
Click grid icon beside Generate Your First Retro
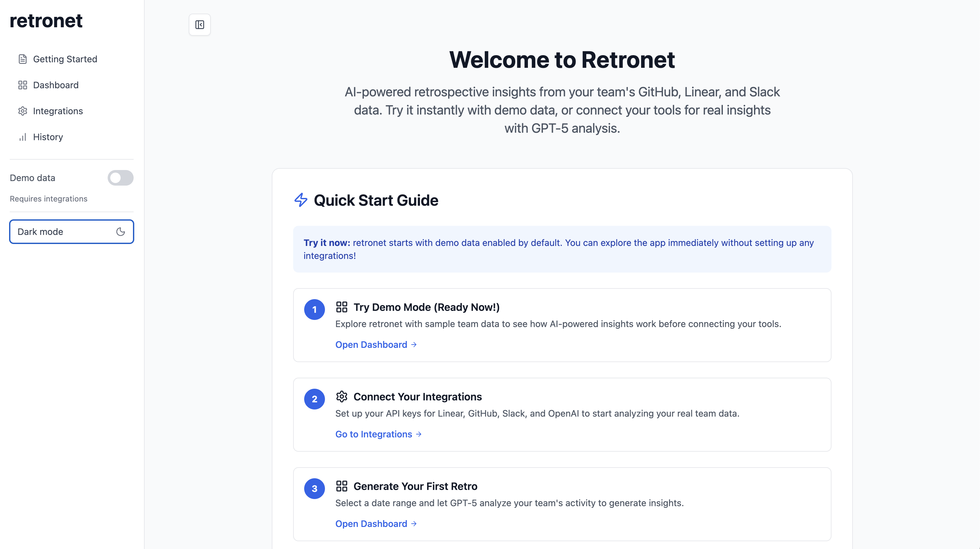[x=341, y=486]
